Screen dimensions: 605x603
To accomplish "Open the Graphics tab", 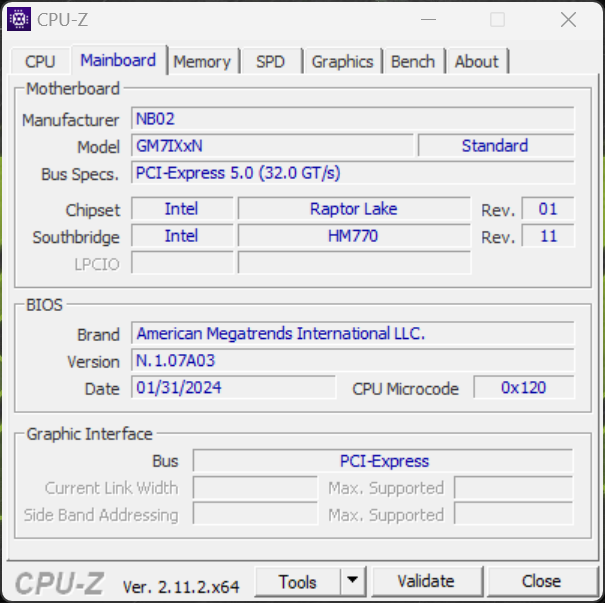I will 343,61.
